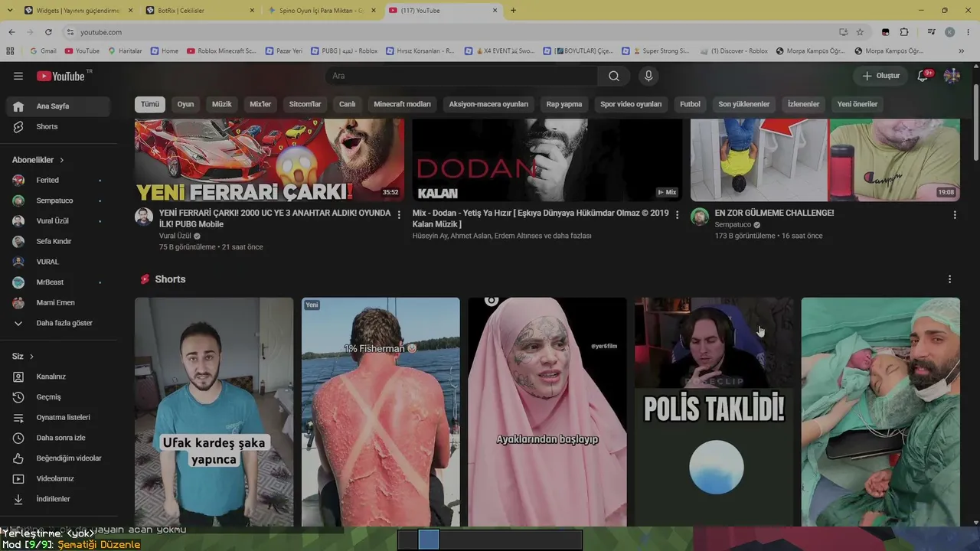
Task: Click the magnifier search button
Action: 614,76
